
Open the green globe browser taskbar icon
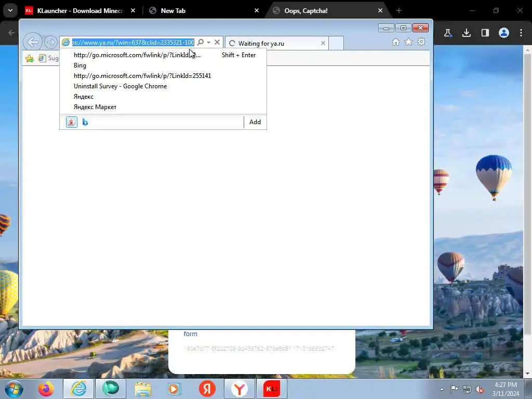coord(111,389)
